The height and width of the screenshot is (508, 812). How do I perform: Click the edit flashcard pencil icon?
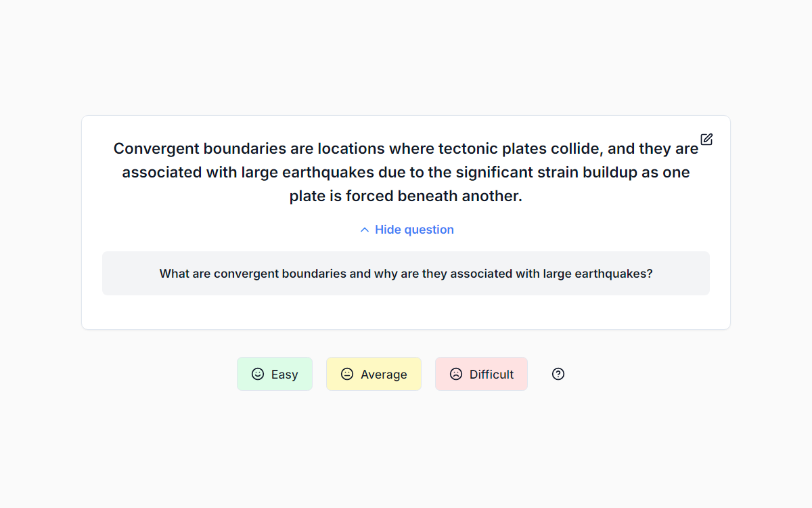706,140
